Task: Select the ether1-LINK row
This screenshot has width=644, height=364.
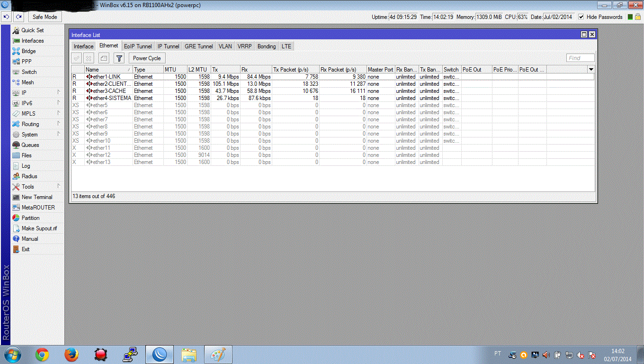Action: (x=333, y=77)
